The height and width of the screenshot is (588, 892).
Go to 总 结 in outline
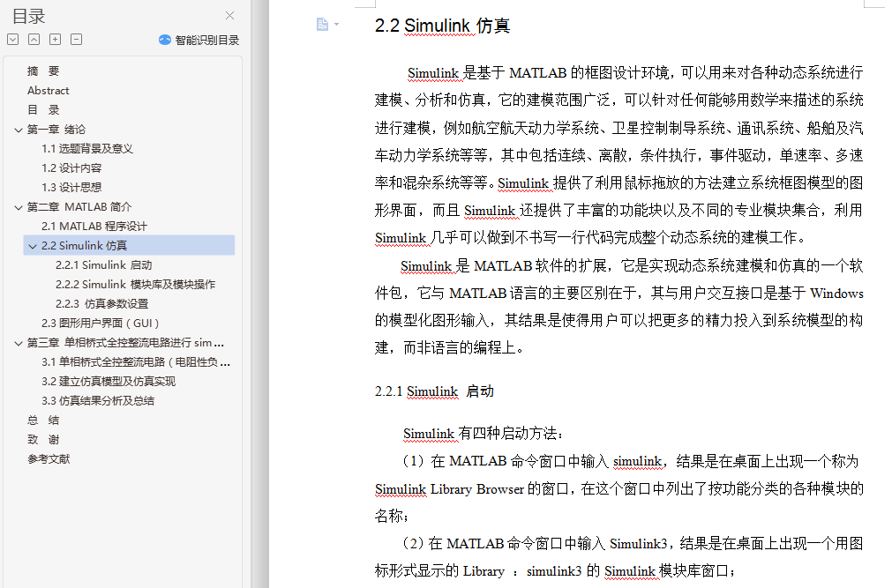pyautogui.click(x=44, y=420)
